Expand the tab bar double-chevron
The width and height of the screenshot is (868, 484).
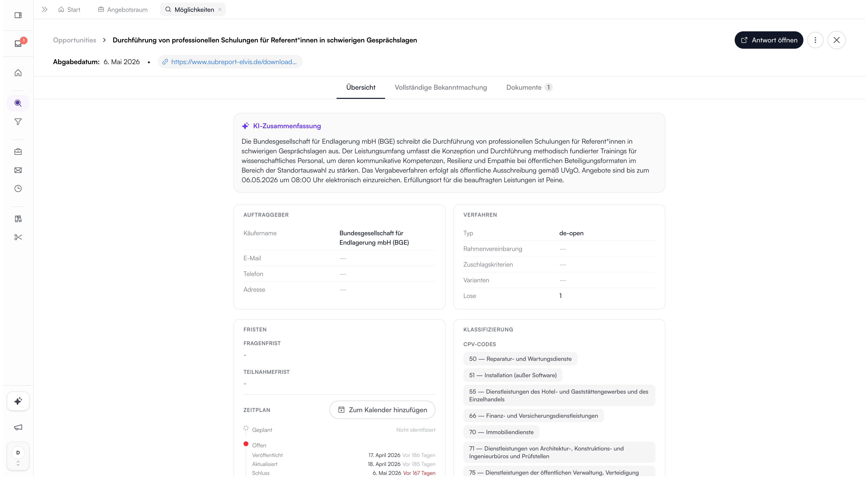tap(44, 9)
